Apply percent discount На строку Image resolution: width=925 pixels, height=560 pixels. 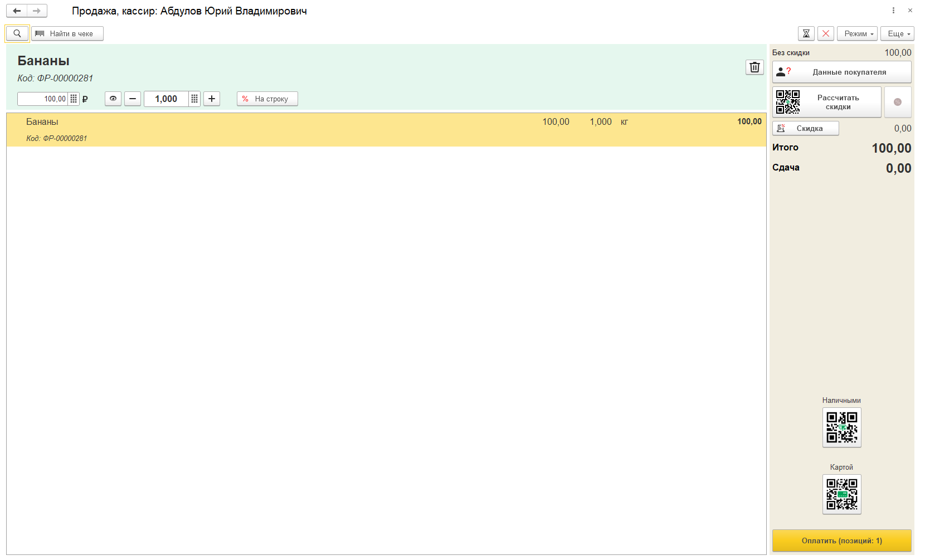point(267,99)
